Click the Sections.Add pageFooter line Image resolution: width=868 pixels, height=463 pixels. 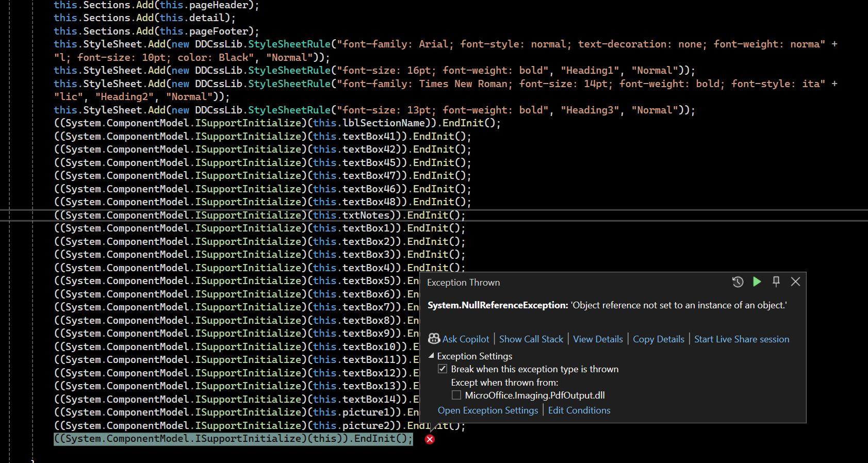pyautogui.click(x=156, y=31)
